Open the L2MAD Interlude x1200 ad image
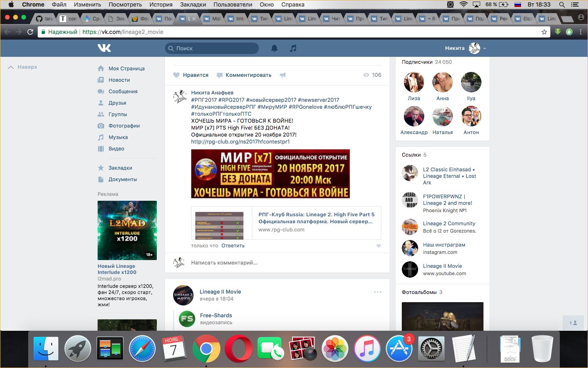The image size is (588, 368). coord(127,230)
